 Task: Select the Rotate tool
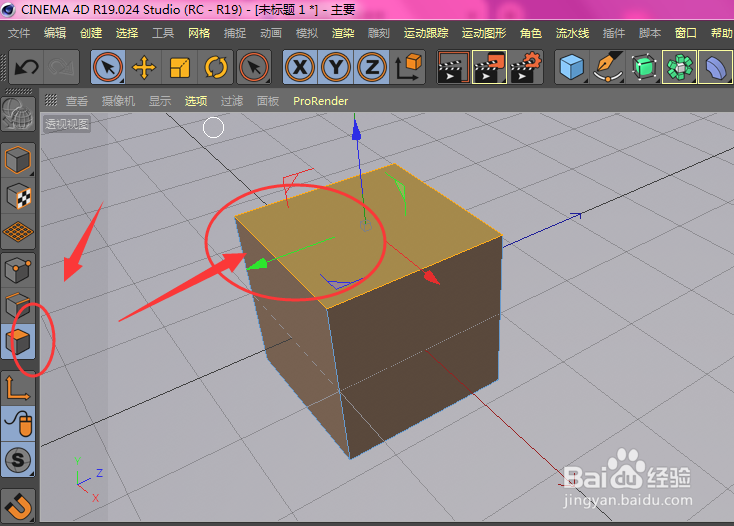215,68
